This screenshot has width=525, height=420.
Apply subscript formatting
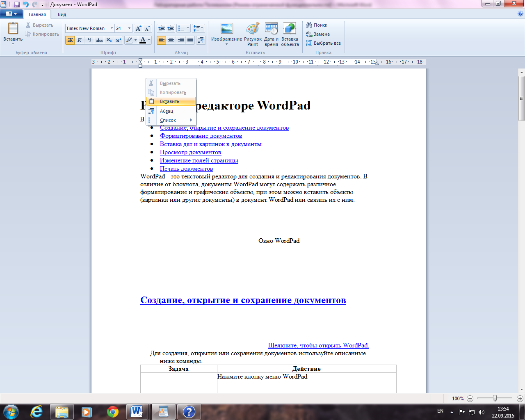click(x=109, y=40)
